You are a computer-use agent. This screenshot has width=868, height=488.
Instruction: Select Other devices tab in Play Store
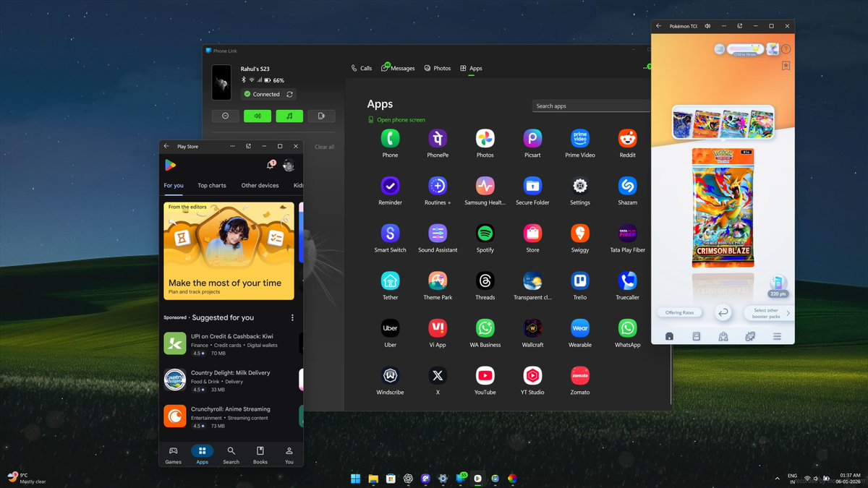(x=260, y=185)
